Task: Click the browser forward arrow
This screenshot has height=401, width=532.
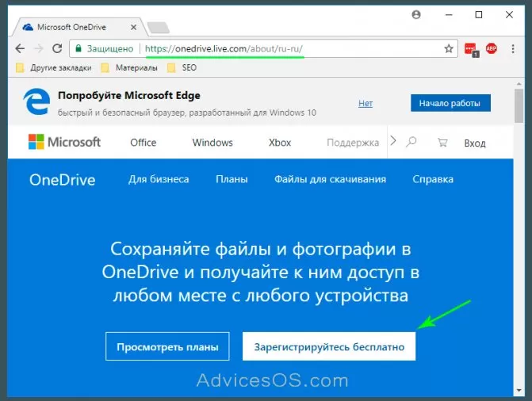Action: (x=39, y=48)
